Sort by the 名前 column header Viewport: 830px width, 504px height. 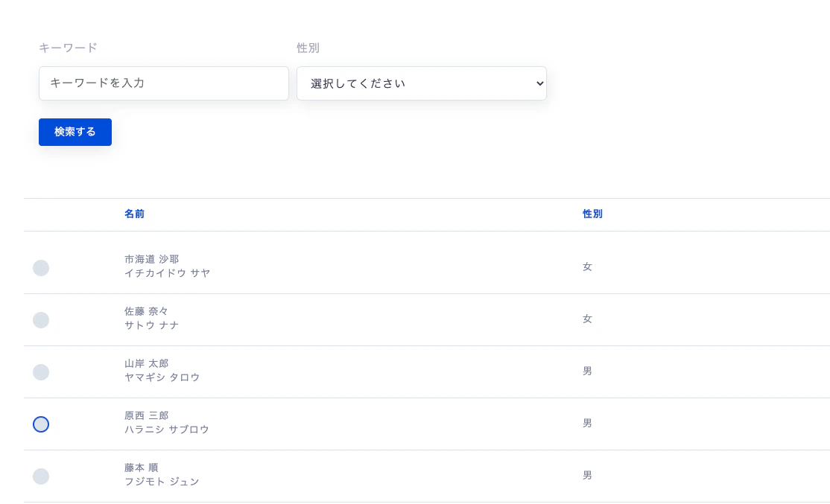[x=134, y=214]
